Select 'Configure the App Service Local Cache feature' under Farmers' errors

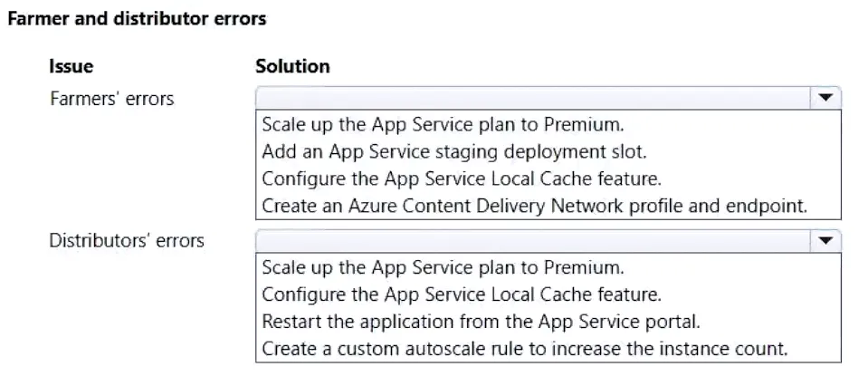point(462,179)
